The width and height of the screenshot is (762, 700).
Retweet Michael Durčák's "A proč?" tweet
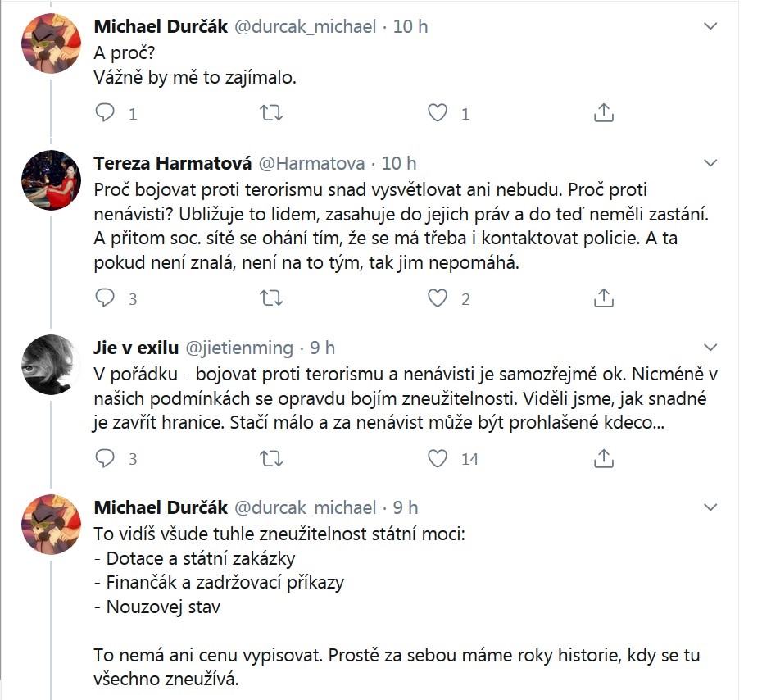point(271,112)
